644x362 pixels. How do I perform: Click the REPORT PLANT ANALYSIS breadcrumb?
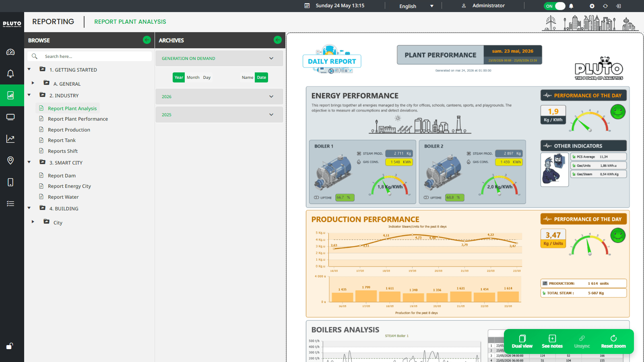point(130,22)
